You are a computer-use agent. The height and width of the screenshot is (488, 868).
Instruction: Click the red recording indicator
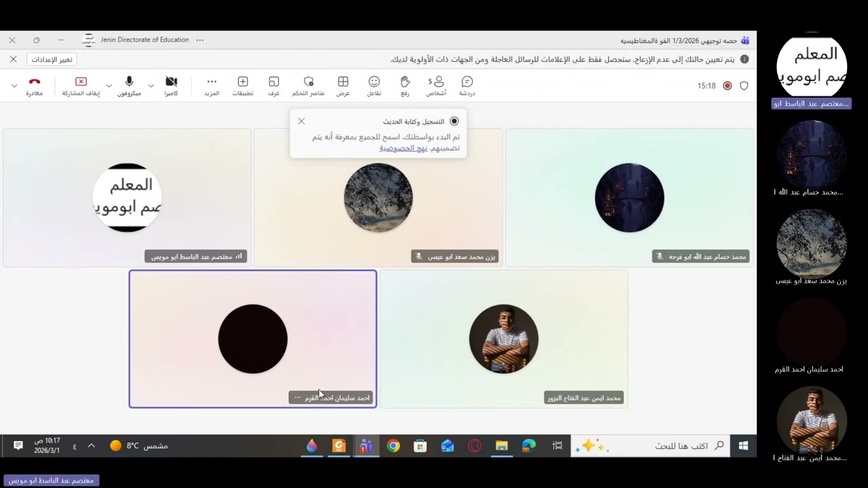(727, 86)
